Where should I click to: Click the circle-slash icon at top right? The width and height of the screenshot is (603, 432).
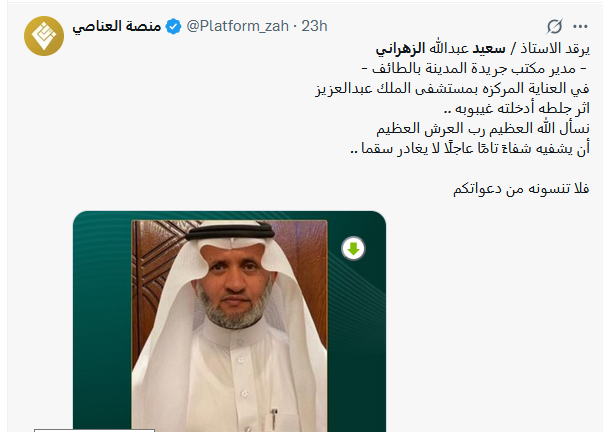click(x=553, y=27)
